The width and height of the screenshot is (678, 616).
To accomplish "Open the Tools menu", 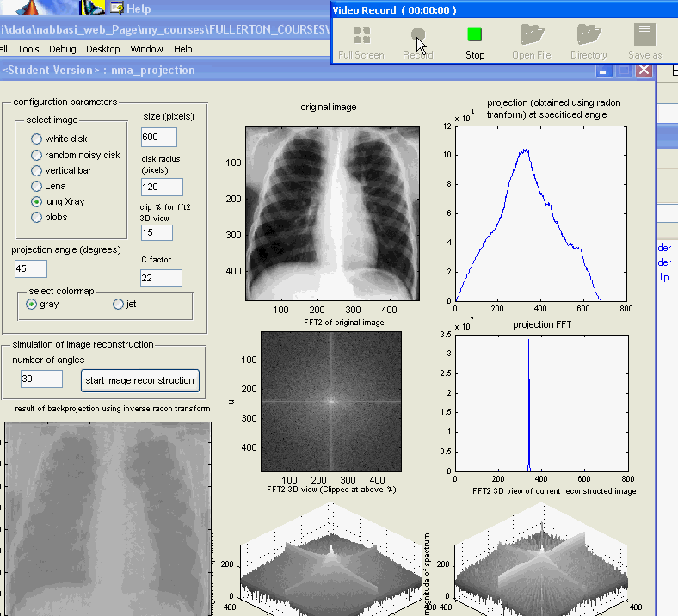I will (28, 49).
